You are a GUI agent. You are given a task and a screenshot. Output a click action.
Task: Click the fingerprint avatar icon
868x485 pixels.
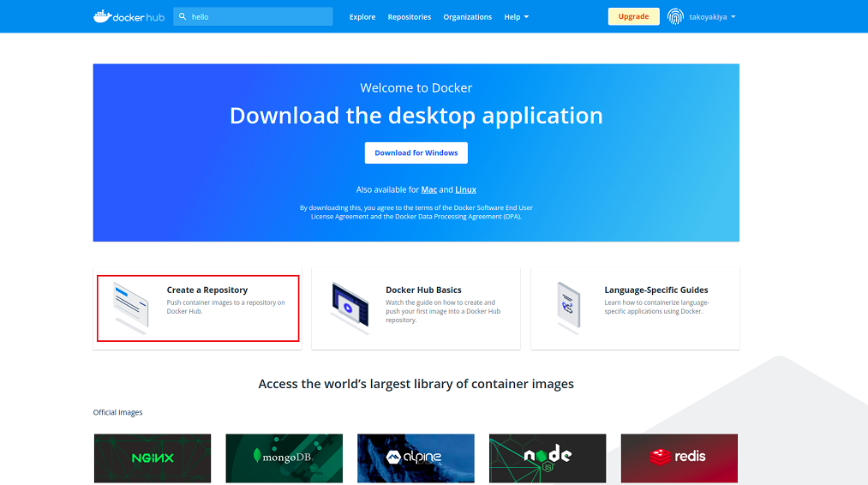click(x=675, y=16)
